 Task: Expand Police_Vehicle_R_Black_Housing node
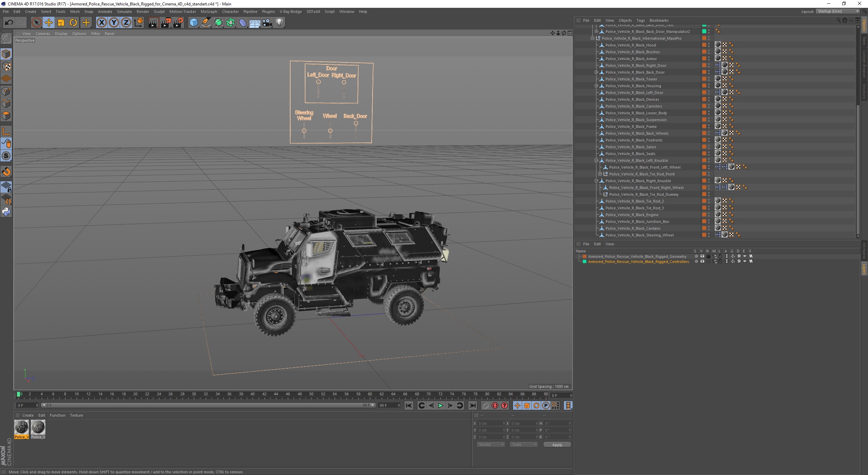[596, 86]
